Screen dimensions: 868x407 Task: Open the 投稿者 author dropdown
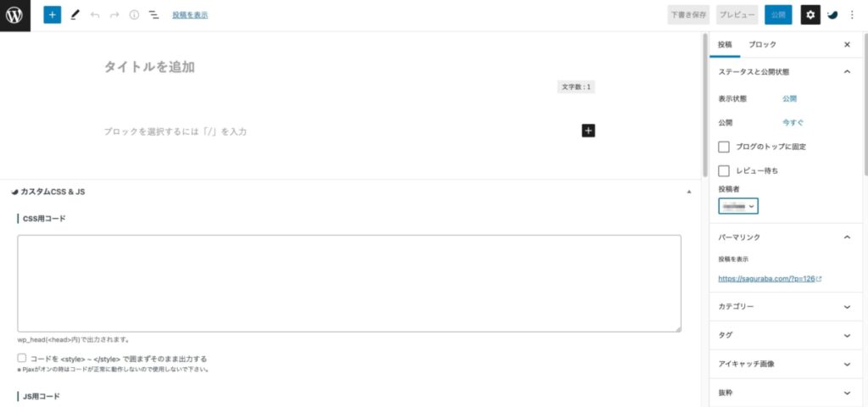[738, 206]
